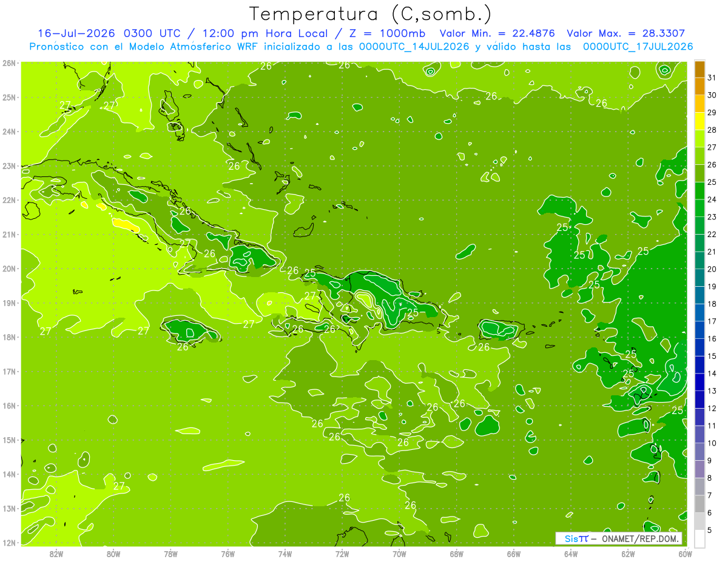Click the '72W' longitude axis label
The height and width of the screenshot is (562, 728).
coord(342,554)
